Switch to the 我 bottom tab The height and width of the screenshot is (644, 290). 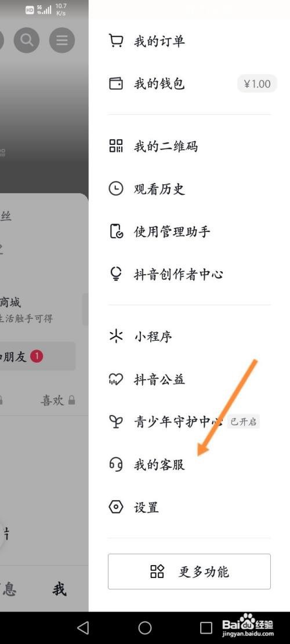point(59,590)
